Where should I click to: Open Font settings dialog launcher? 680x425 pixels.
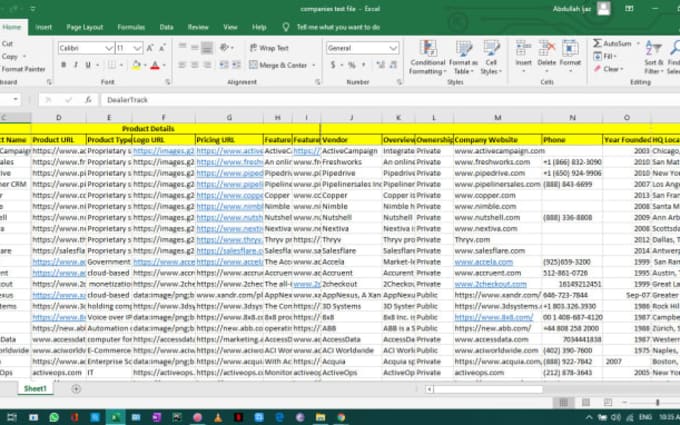168,82
